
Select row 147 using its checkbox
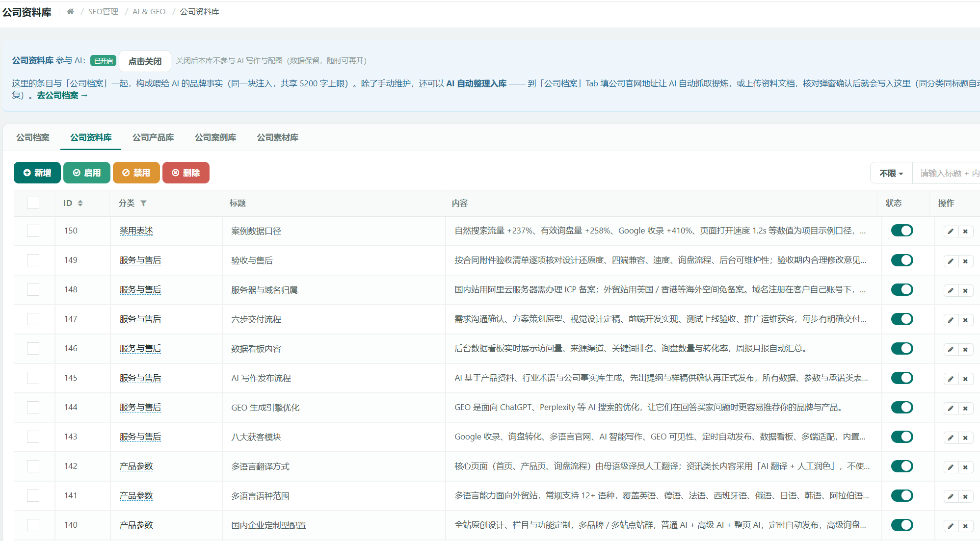33,319
